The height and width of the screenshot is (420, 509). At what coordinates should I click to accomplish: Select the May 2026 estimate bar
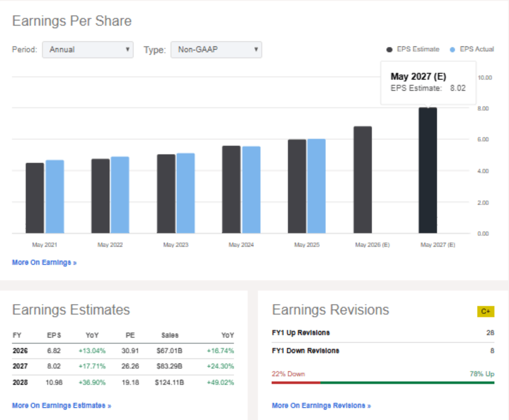point(362,180)
